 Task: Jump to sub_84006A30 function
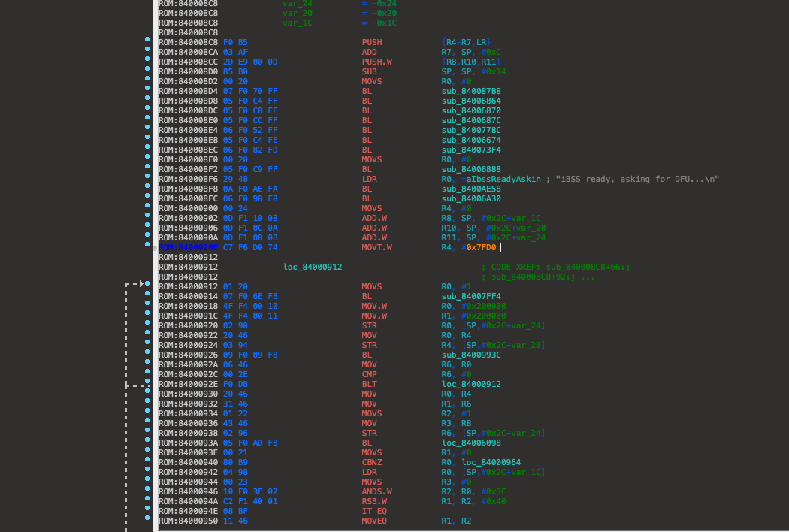coord(470,198)
